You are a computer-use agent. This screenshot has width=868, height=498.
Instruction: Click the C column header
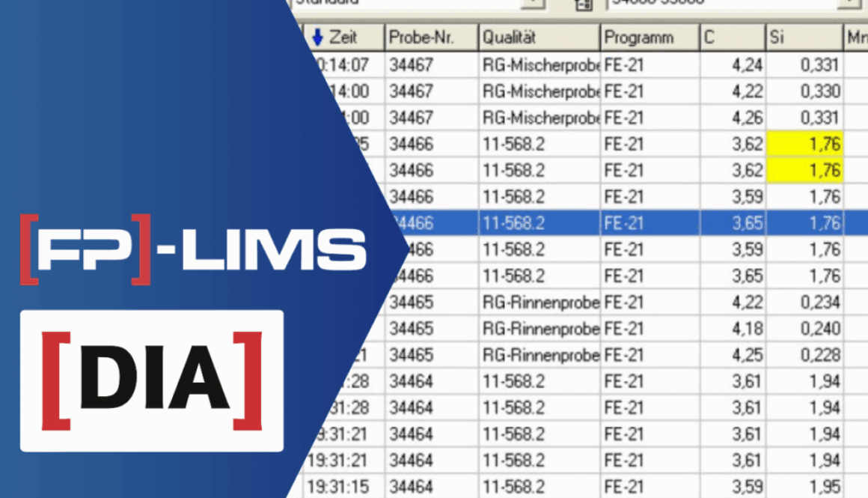coord(730,37)
